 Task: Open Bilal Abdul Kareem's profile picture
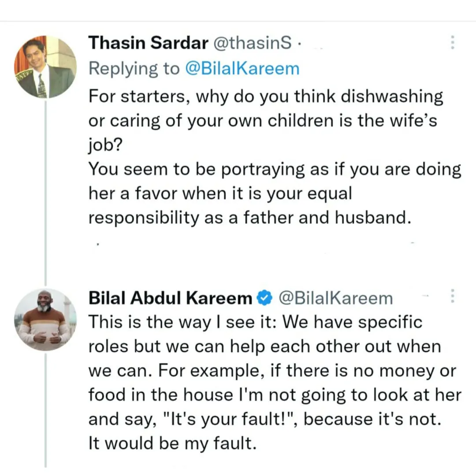tap(45, 320)
